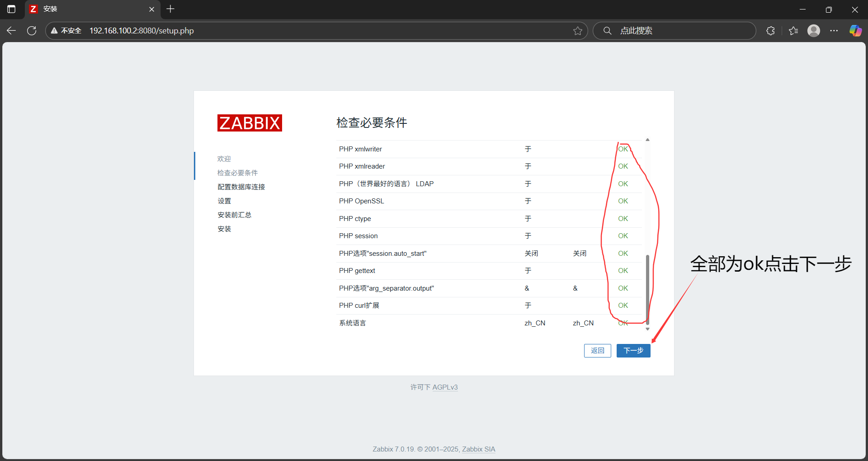The width and height of the screenshot is (868, 461).
Task: Restore down the browser window
Action: tap(829, 9)
